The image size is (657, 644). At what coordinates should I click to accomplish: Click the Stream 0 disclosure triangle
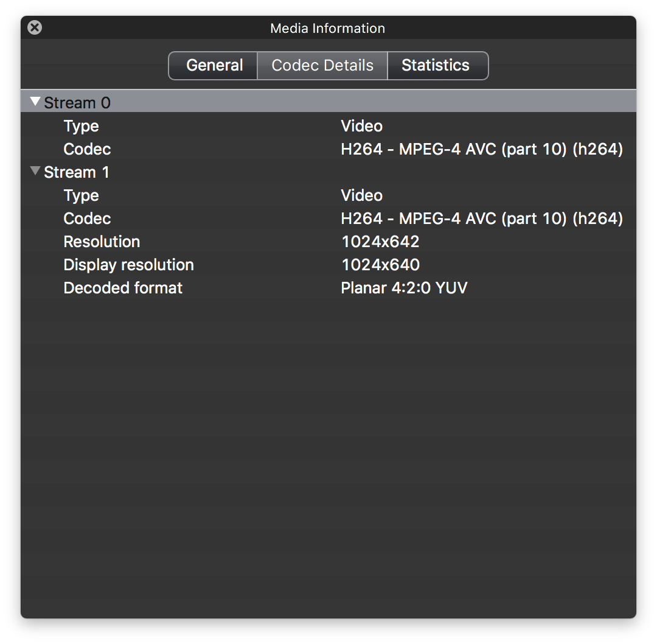click(35, 101)
